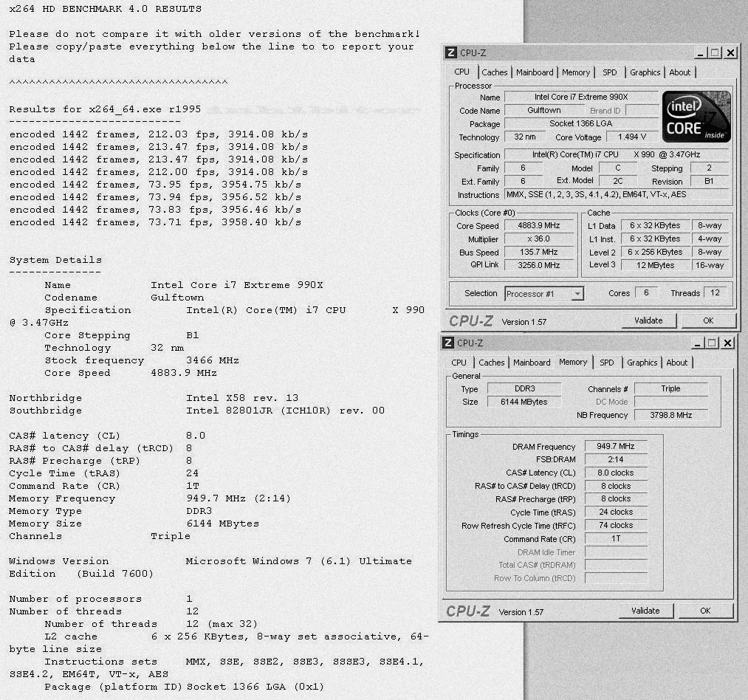The image size is (748, 700).
Task: Click the DRAM Frequency value 949.7 MHz
Action: 616,447
